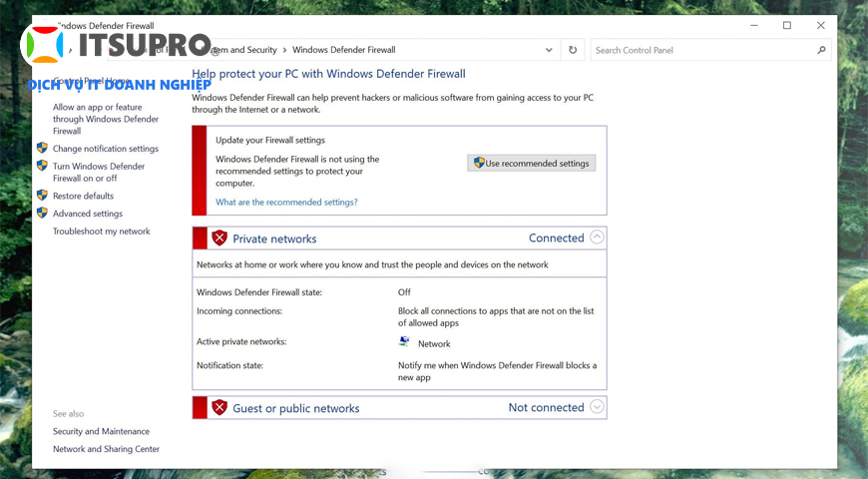This screenshot has height=479, width=868.
Task: Click the shield icon beside Change notification settings
Action: (42, 148)
